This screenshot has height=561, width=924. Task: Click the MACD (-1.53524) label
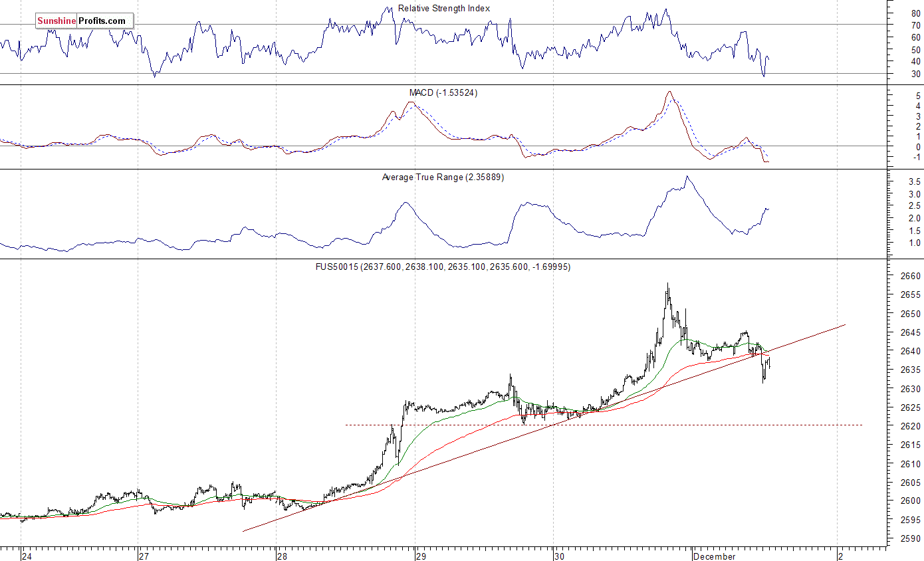[x=443, y=93]
